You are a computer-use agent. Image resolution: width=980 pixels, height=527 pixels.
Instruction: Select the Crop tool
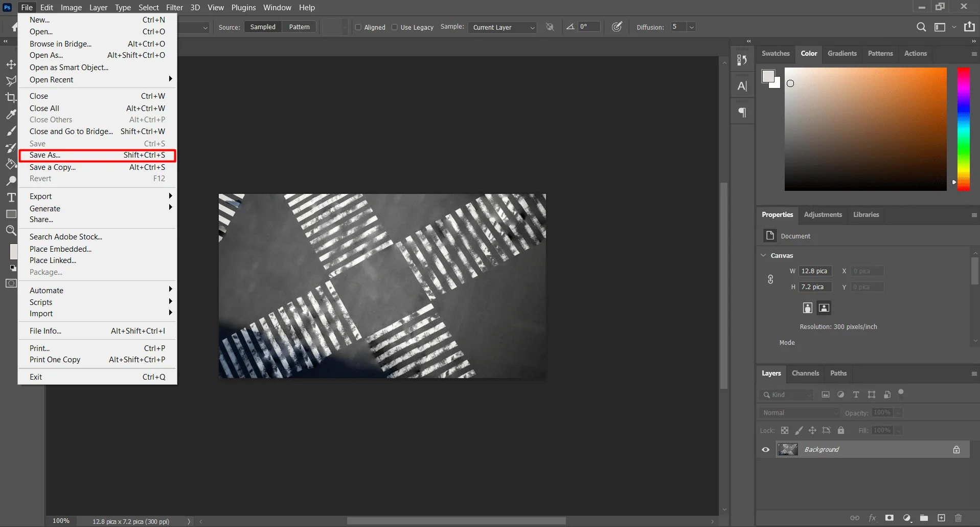click(x=11, y=97)
